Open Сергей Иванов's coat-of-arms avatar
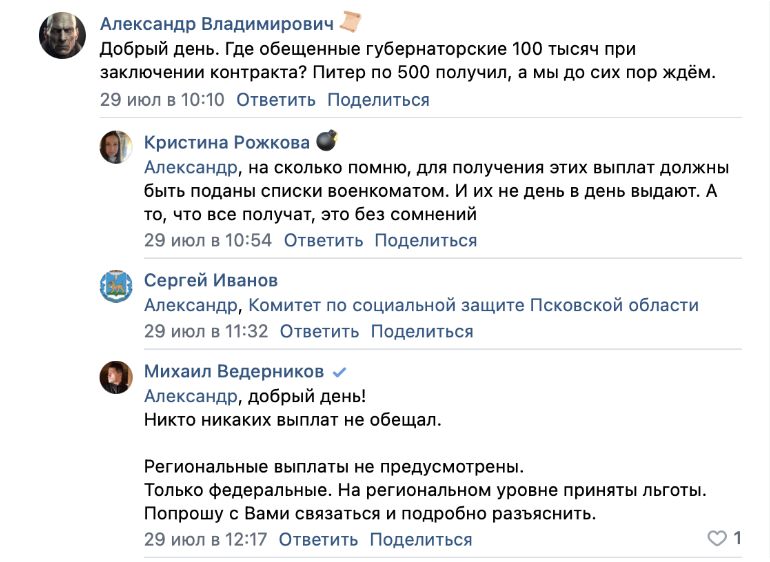This screenshot has width=770, height=562. 116,287
